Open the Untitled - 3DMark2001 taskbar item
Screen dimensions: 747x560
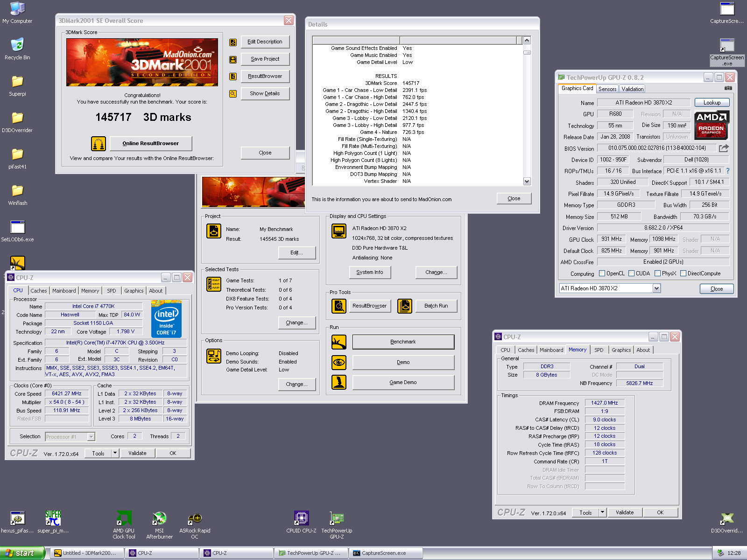click(x=87, y=553)
